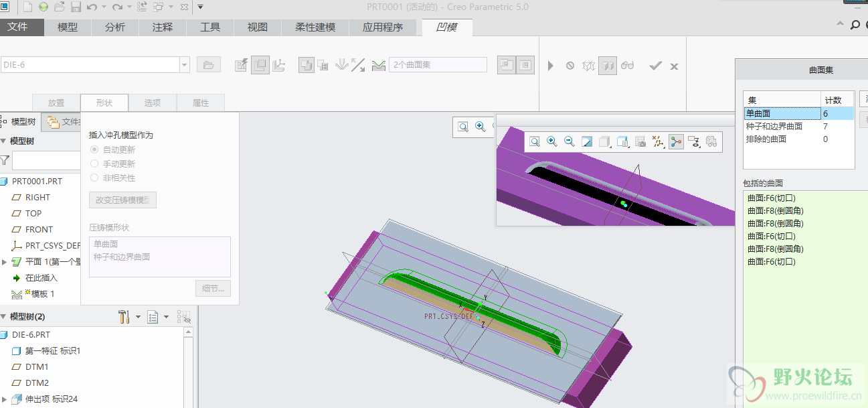Image resolution: width=868 pixels, height=408 pixels.
Task: Click the 2个曲面集 collector field
Action: tap(438, 65)
